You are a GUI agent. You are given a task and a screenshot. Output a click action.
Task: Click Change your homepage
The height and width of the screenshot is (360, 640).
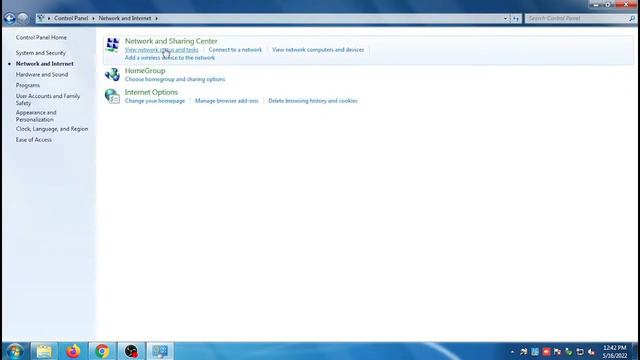tap(155, 101)
